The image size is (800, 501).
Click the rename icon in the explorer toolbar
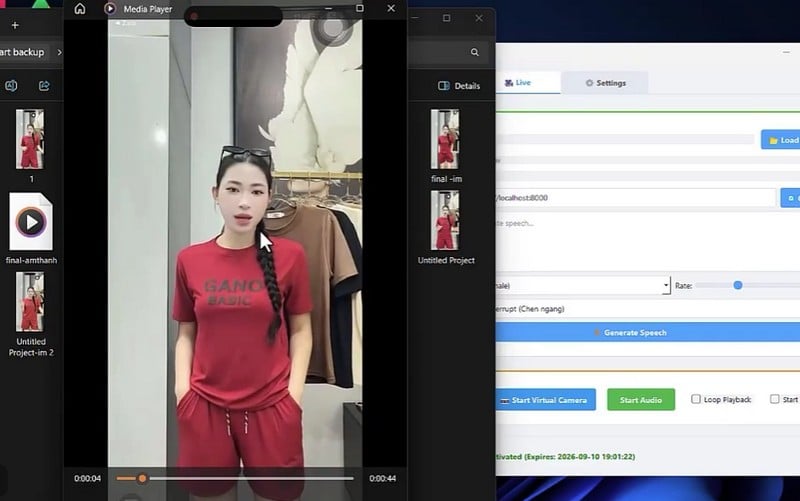(x=11, y=86)
